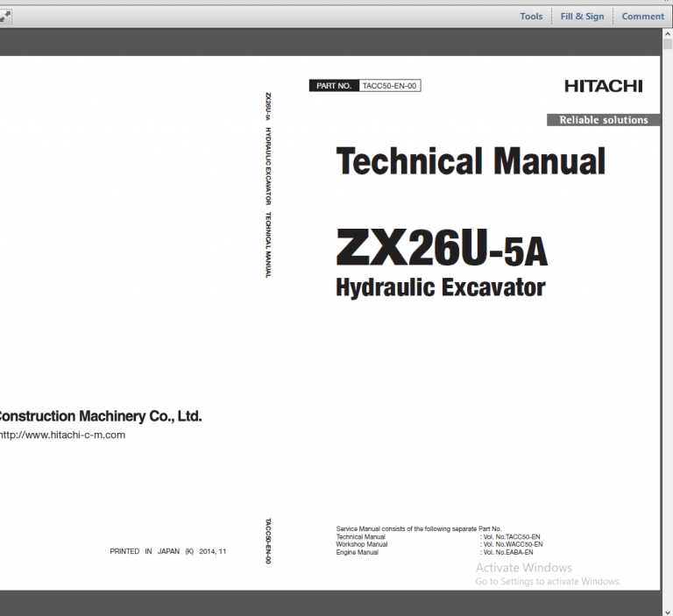Click the Reliable solutions banner

603,120
